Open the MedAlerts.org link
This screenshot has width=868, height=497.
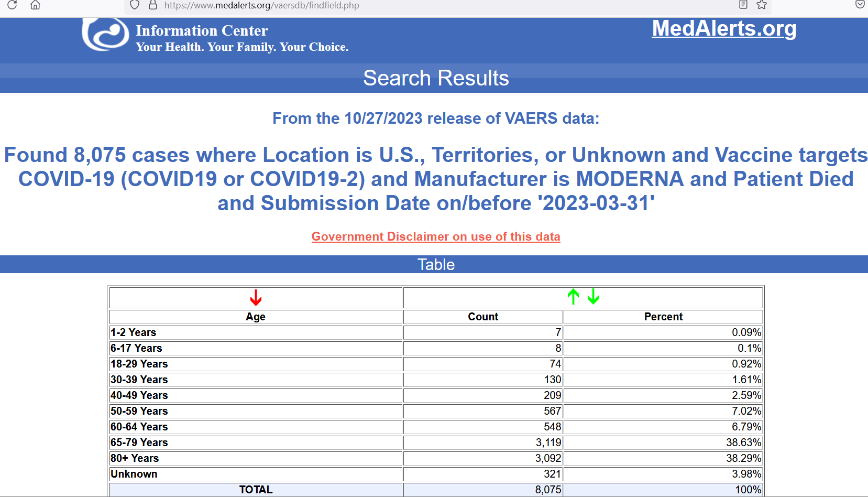[724, 28]
